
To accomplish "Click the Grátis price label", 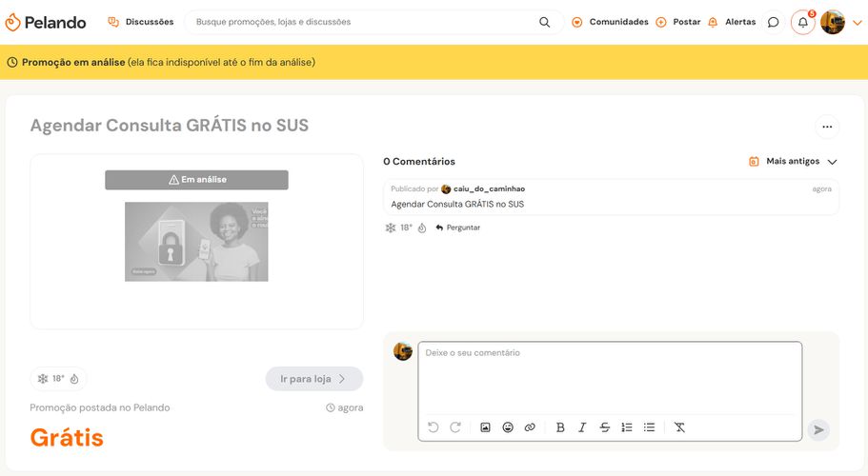I will [67, 438].
